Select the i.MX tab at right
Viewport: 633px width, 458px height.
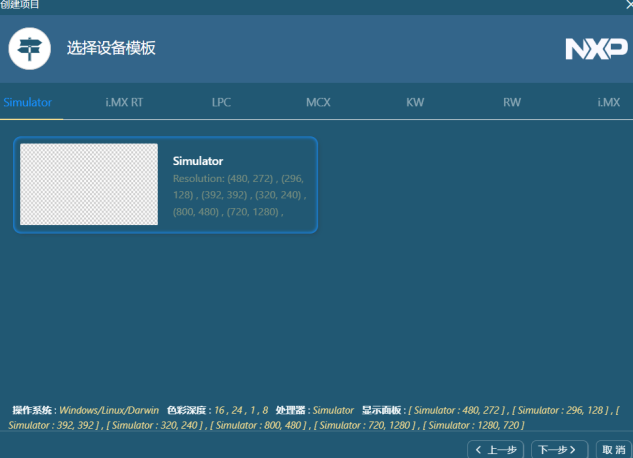pos(609,102)
